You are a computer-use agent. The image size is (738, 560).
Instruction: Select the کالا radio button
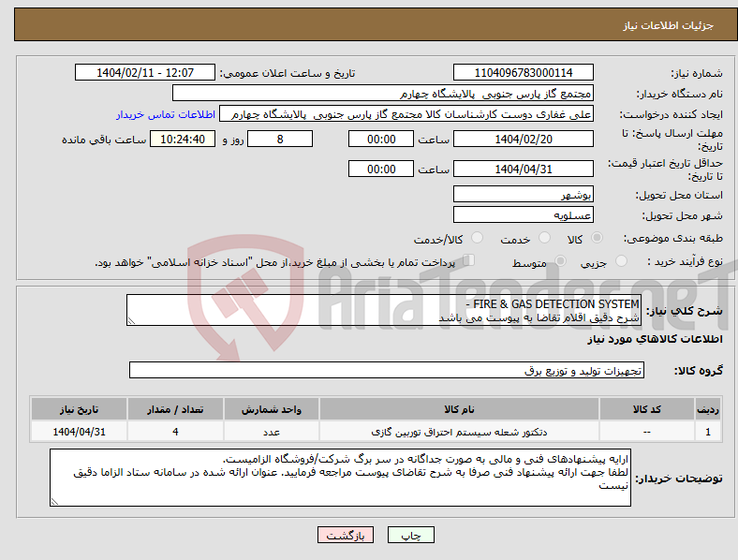coord(597,238)
